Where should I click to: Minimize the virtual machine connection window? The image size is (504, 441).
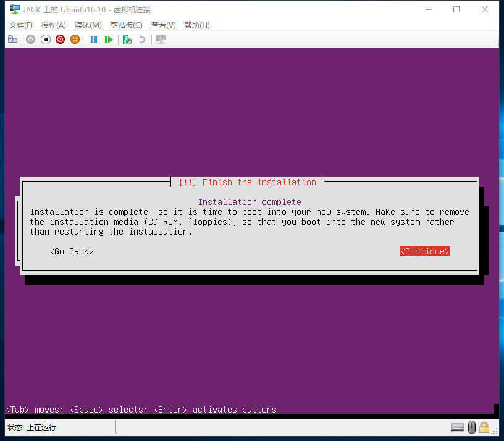pos(429,9)
